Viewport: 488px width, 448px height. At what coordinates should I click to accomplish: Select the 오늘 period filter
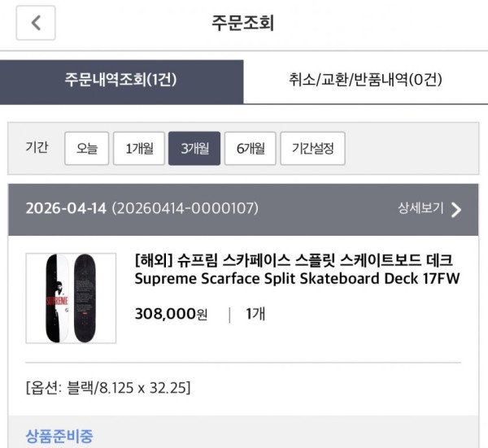[87, 149]
